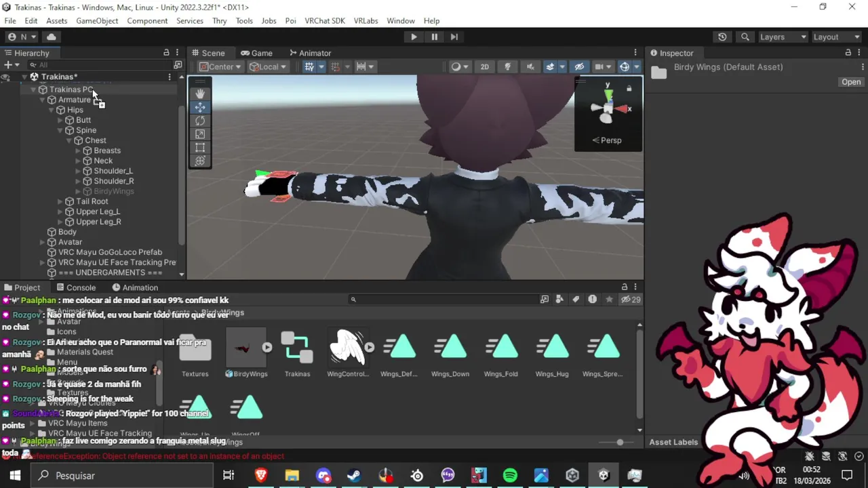Open the Local rotation dropdown
The width and height of the screenshot is (868, 488).
(x=268, y=66)
